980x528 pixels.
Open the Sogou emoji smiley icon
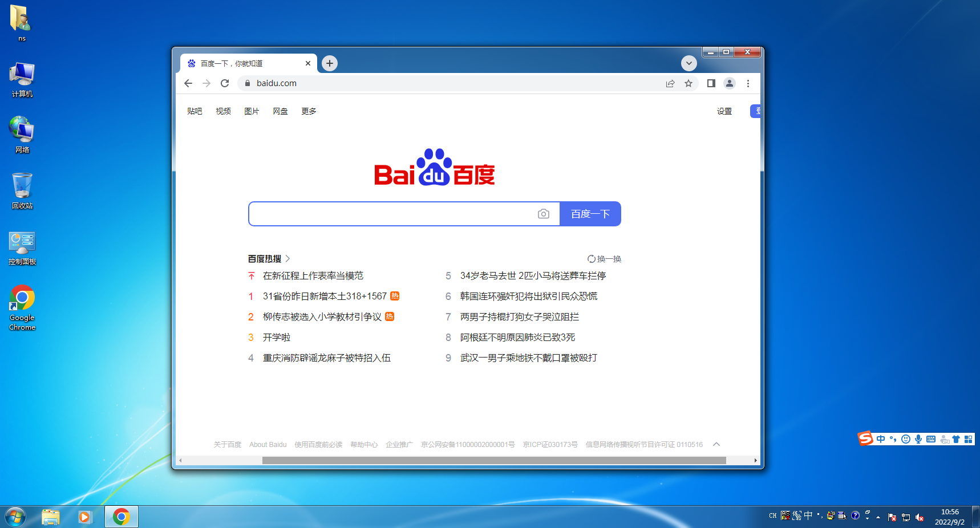click(906, 439)
